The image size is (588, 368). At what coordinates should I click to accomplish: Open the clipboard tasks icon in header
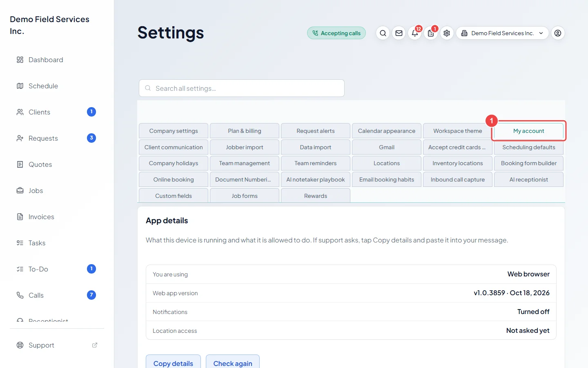tap(431, 33)
